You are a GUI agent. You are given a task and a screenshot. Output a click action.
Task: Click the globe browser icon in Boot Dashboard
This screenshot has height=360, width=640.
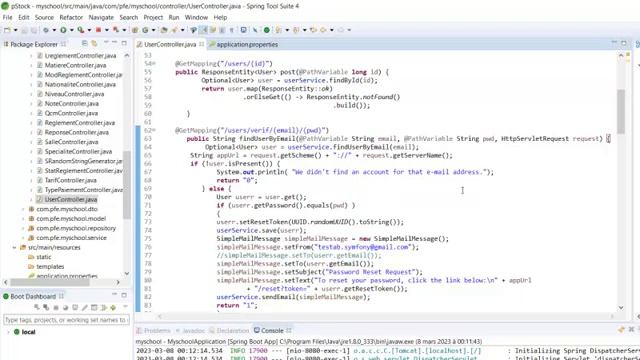[65, 307]
